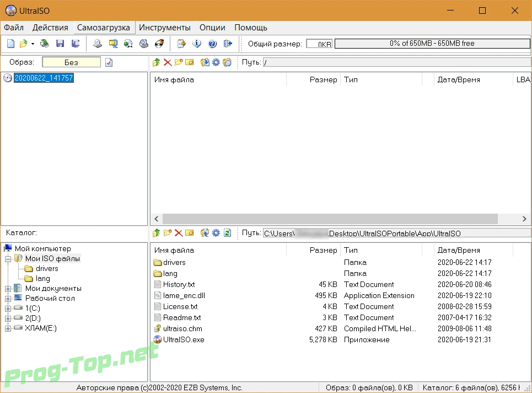This screenshot has height=393, width=532.
Task: Click the monitor and folder toolbar icon
Action: [x=113, y=44]
